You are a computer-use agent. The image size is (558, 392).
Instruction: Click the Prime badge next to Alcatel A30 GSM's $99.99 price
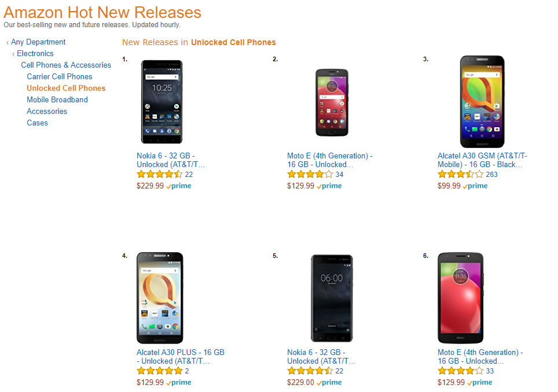coord(475,186)
